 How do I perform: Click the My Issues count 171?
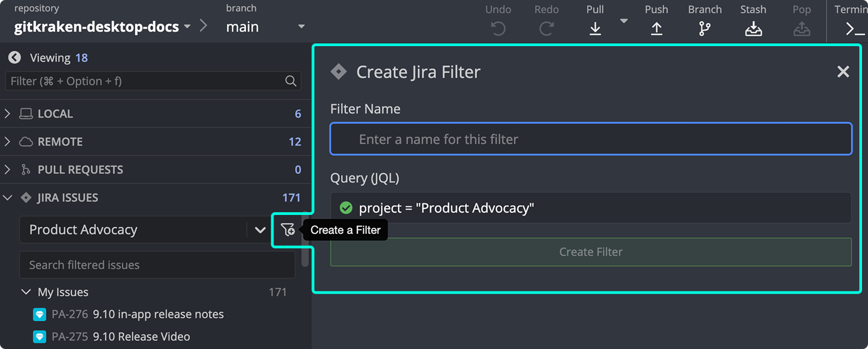click(278, 292)
